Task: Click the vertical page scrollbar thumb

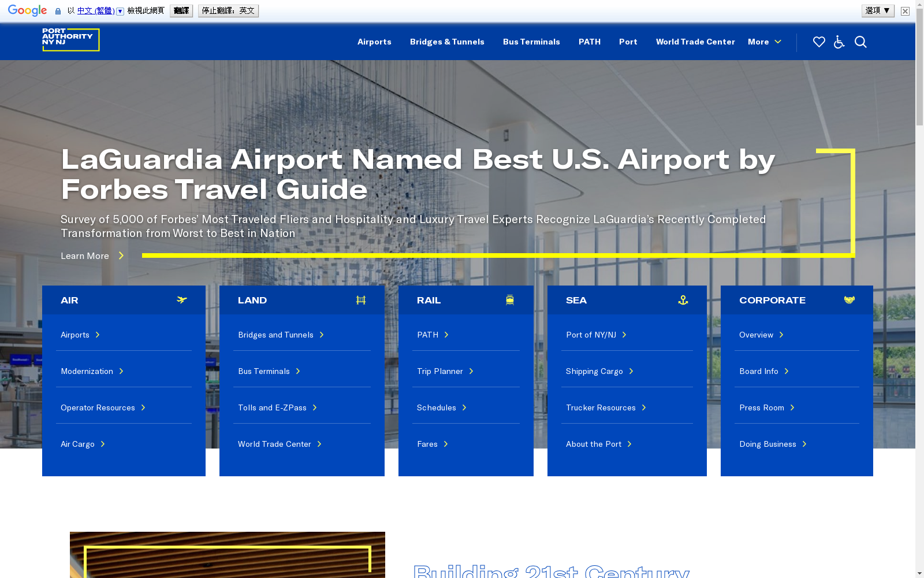Action: click(x=919, y=66)
